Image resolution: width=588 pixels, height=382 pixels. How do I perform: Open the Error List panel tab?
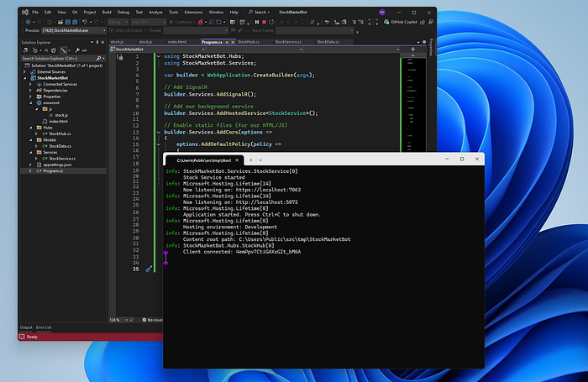(x=43, y=327)
